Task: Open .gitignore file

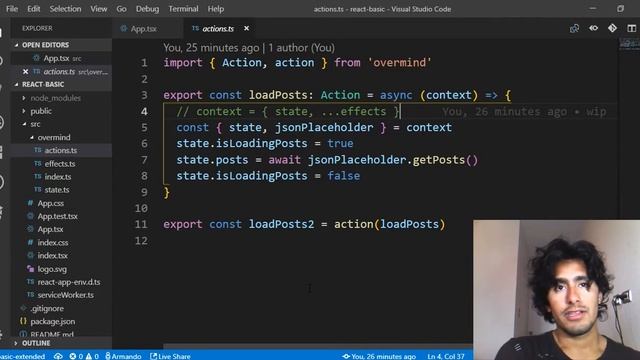Action: click(x=47, y=309)
